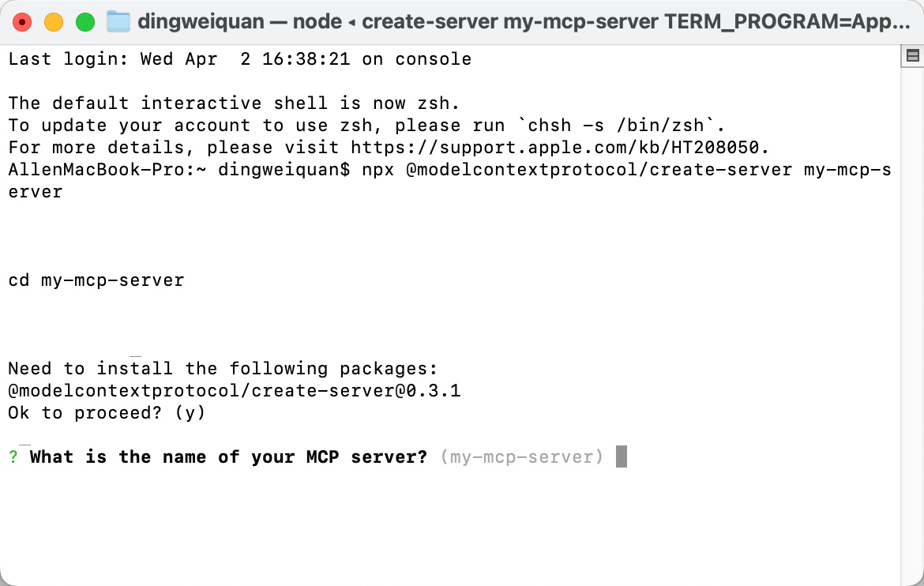
Task: Click the 'What is the name' prompt text
Action: click(x=229, y=457)
